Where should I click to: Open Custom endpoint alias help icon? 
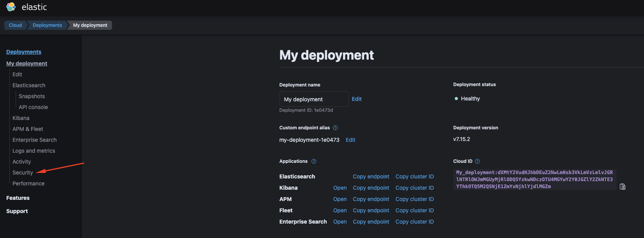pos(335,128)
